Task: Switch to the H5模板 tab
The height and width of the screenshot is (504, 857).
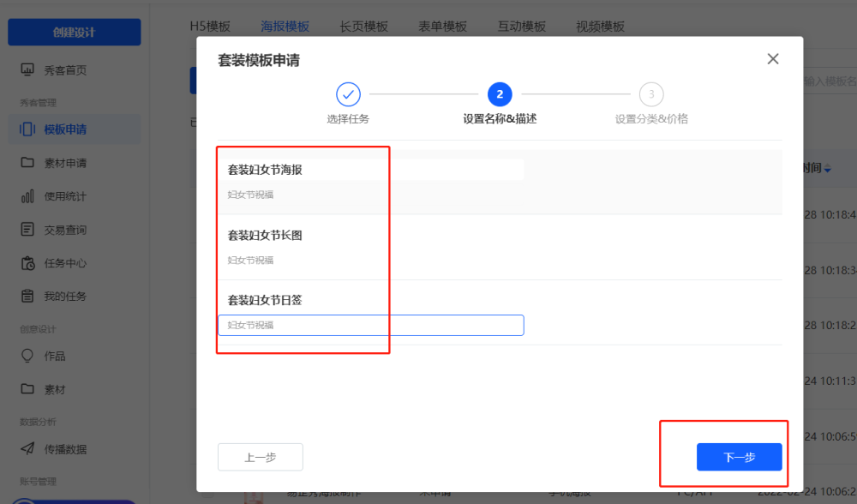Action: coord(210,27)
